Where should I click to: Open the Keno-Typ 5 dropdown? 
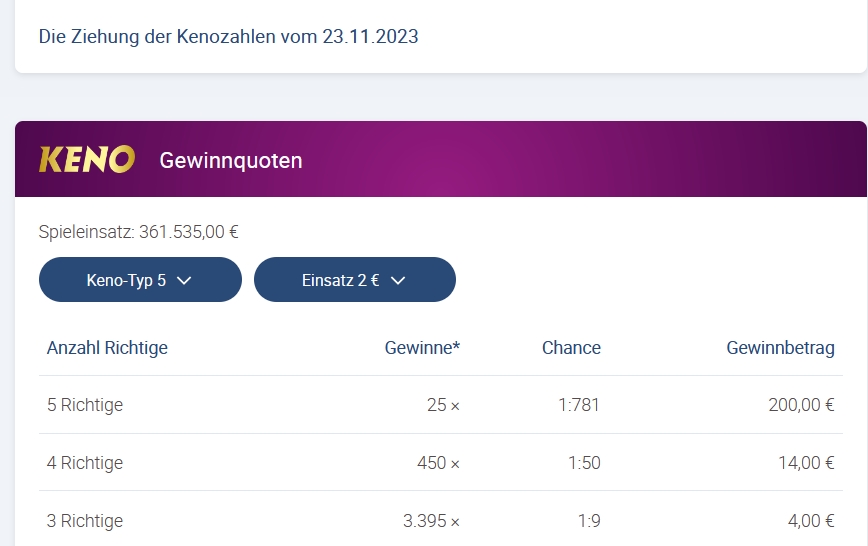coord(140,280)
